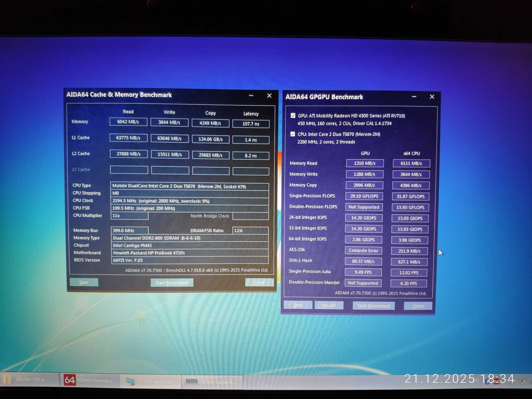Click the empty North Bridge Clock field
Image resolution: width=532 pixels, height=399 pixels.
(x=251, y=216)
